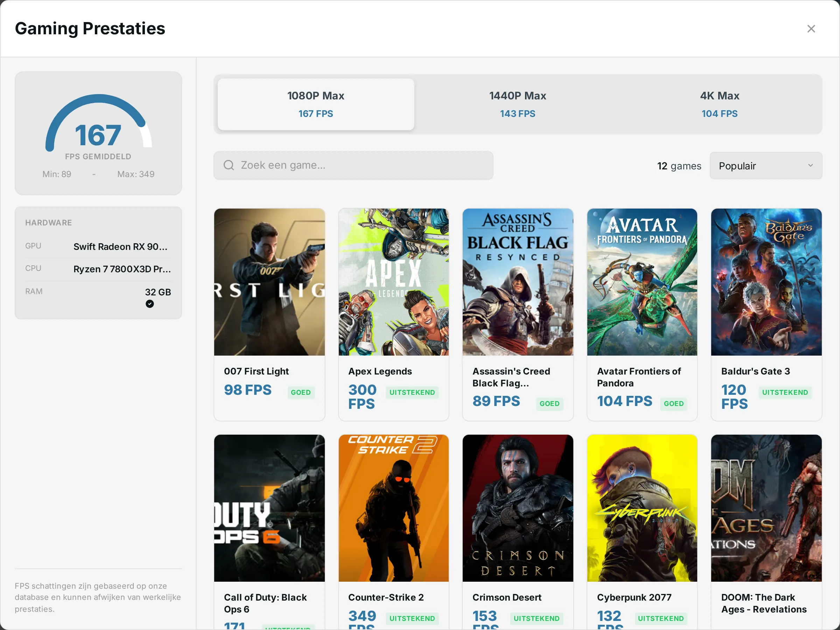Click the 'Cyberpunk 2077' title text
This screenshot has width=840, height=630.
coord(634,597)
